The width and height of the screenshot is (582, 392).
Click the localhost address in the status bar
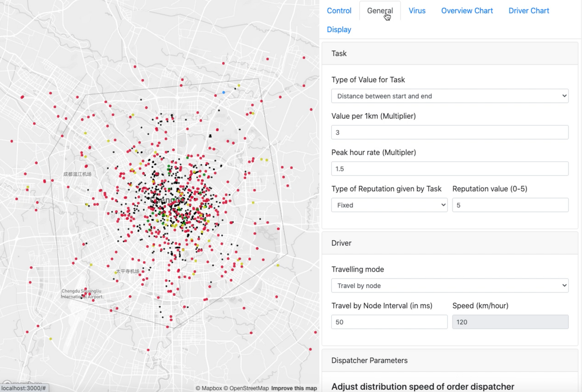23,388
